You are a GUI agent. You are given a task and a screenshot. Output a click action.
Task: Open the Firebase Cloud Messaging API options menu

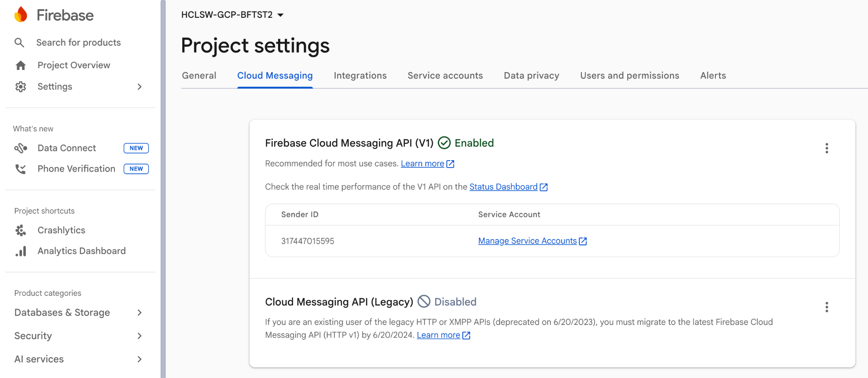(826, 148)
